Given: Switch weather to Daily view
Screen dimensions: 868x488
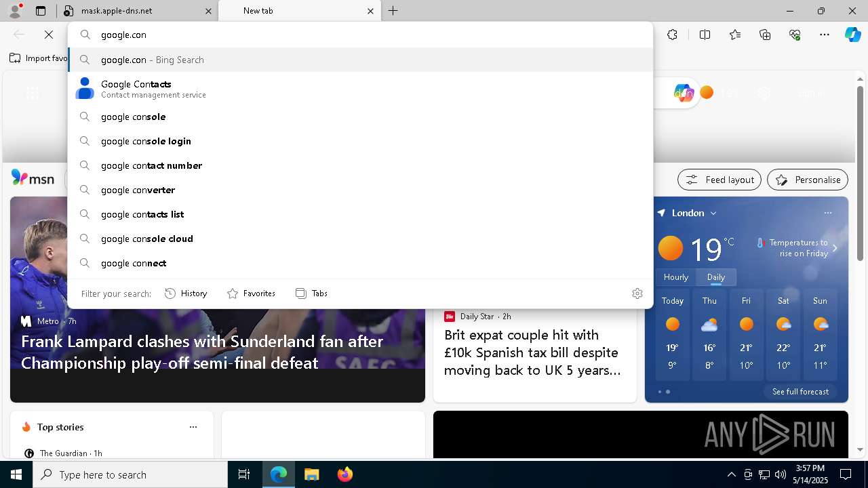Looking at the screenshot, I should coord(716,277).
